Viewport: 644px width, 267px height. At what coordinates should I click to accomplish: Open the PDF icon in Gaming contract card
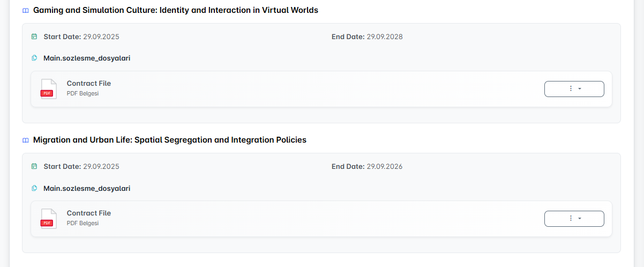(x=48, y=89)
